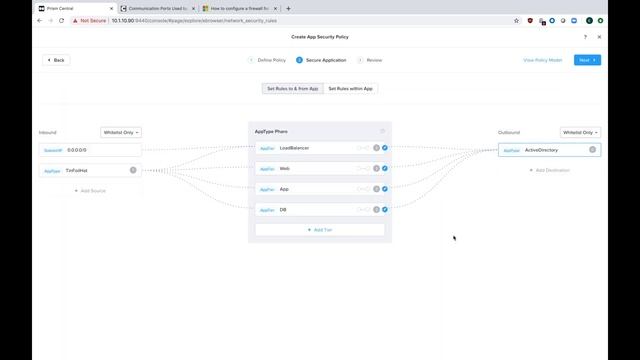The image size is (640, 360).
Task: Close the Create App Security Policy dialog
Action: [x=599, y=37]
